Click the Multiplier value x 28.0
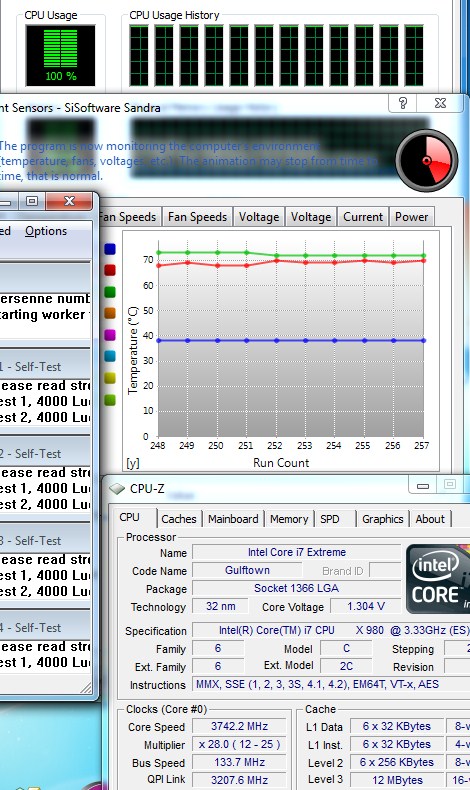The width and height of the screenshot is (470, 790). pos(239,745)
